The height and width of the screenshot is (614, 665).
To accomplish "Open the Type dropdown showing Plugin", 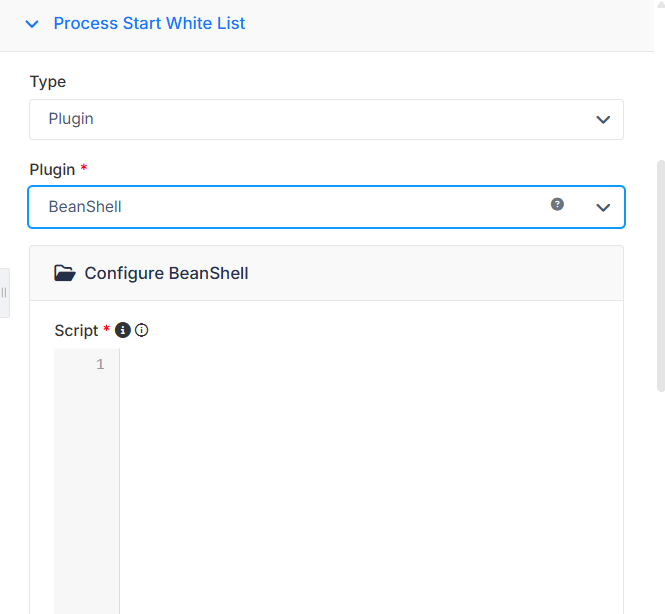I will point(326,119).
